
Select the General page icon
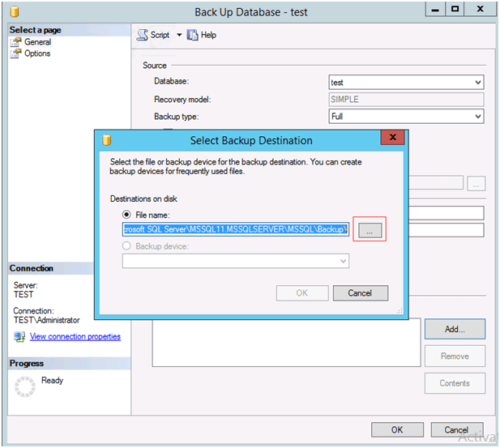pyautogui.click(x=15, y=42)
